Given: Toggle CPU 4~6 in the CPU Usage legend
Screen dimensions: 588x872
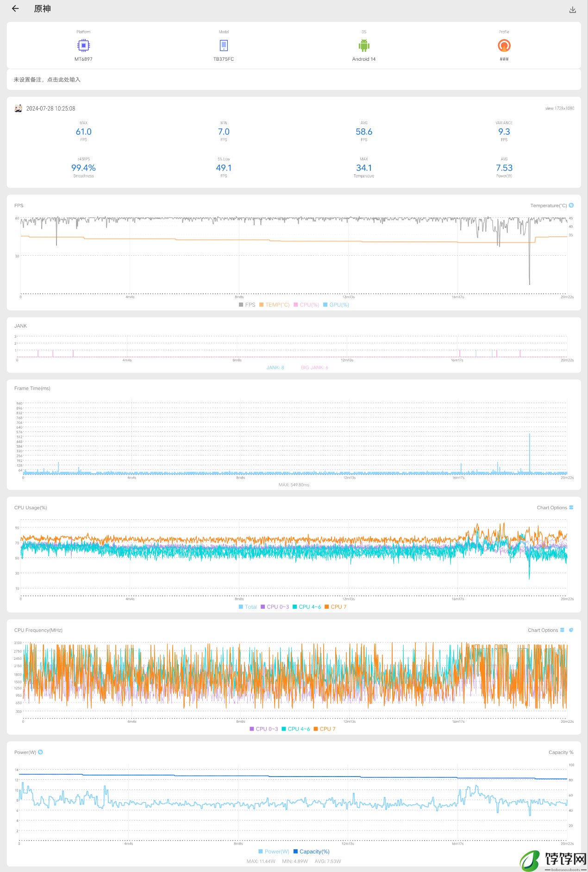Looking at the screenshot, I should 307,607.
